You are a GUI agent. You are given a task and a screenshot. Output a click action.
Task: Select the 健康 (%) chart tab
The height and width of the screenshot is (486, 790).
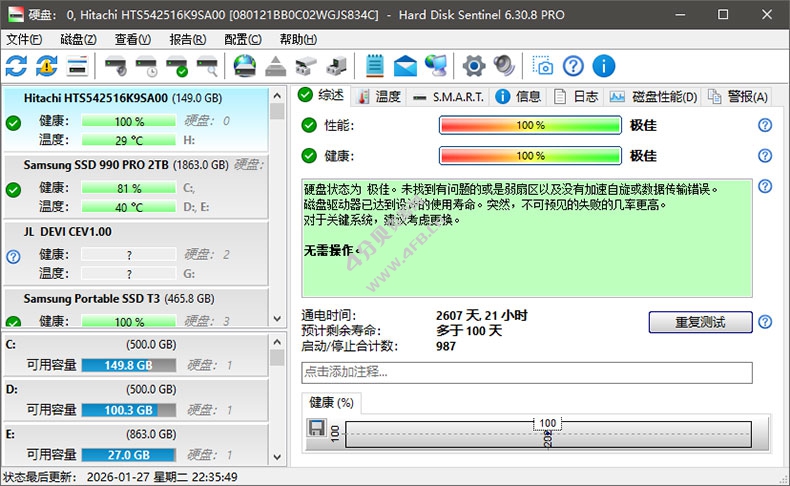click(331, 403)
